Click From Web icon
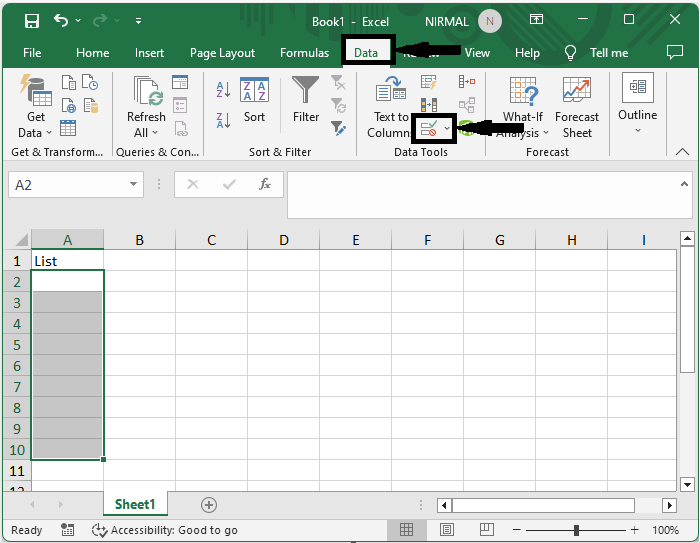The image size is (700, 543). click(69, 105)
